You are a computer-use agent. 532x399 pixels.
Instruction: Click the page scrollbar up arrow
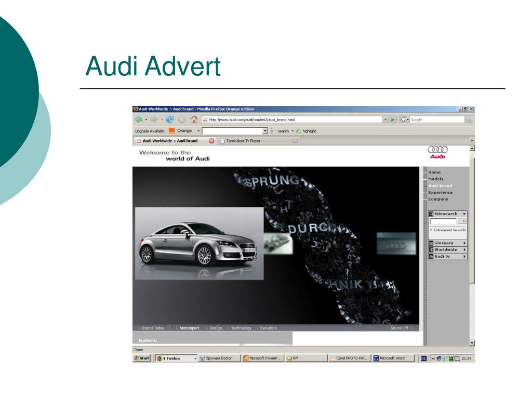click(472, 149)
